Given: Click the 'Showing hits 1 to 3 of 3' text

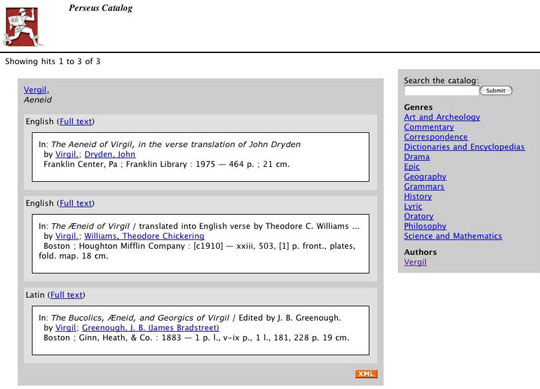Looking at the screenshot, I should (53, 61).
